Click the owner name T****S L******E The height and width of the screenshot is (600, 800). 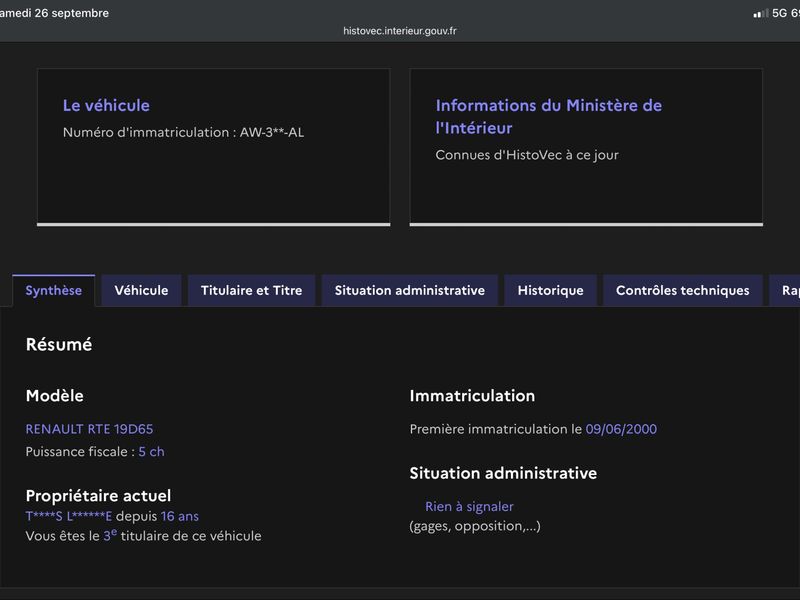(69, 516)
